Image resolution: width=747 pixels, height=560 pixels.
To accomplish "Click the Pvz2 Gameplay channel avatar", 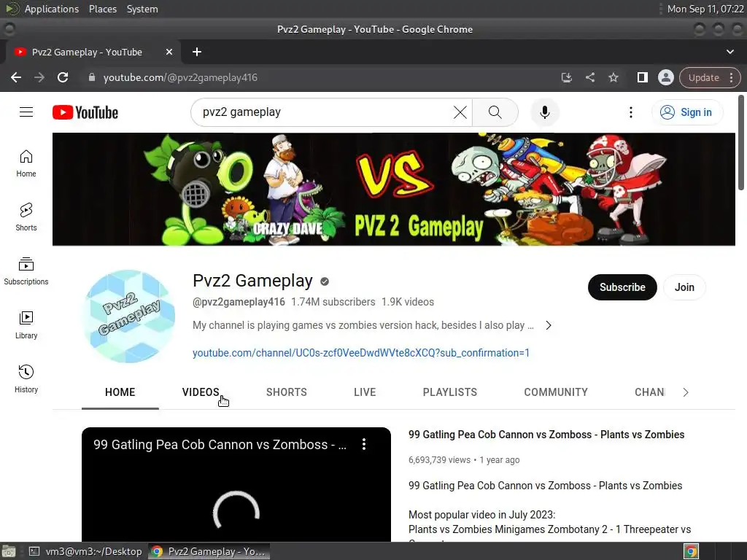I will point(128,316).
